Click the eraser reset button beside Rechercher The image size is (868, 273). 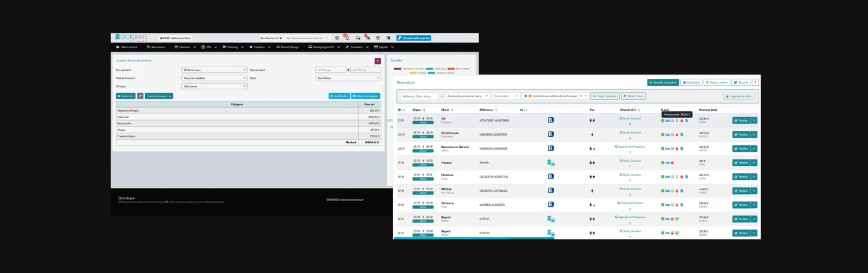coord(140,96)
